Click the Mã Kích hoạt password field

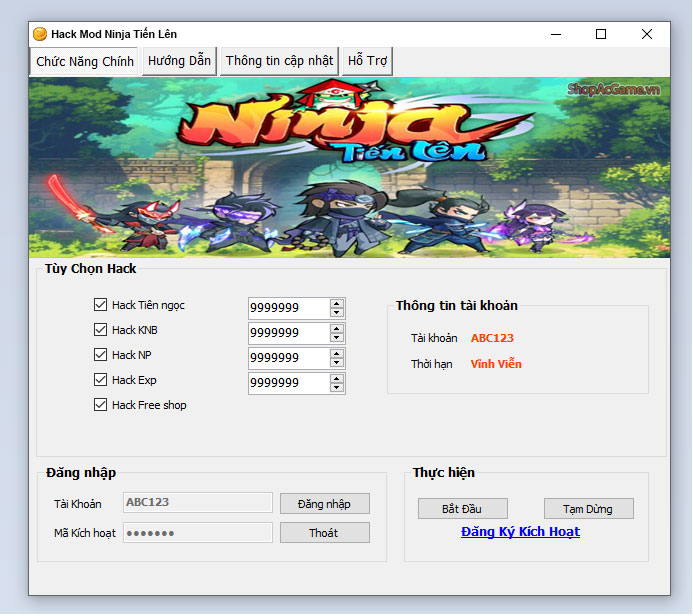[x=198, y=533]
